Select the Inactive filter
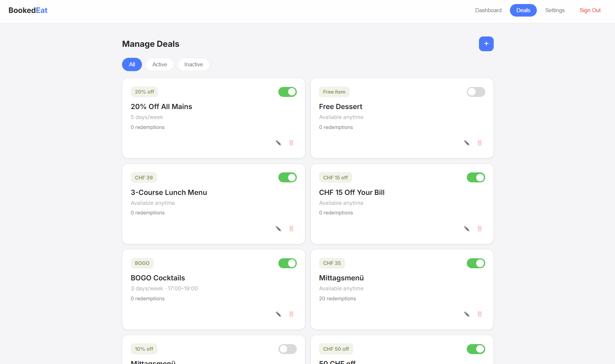This screenshot has height=364, width=615. (193, 64)
